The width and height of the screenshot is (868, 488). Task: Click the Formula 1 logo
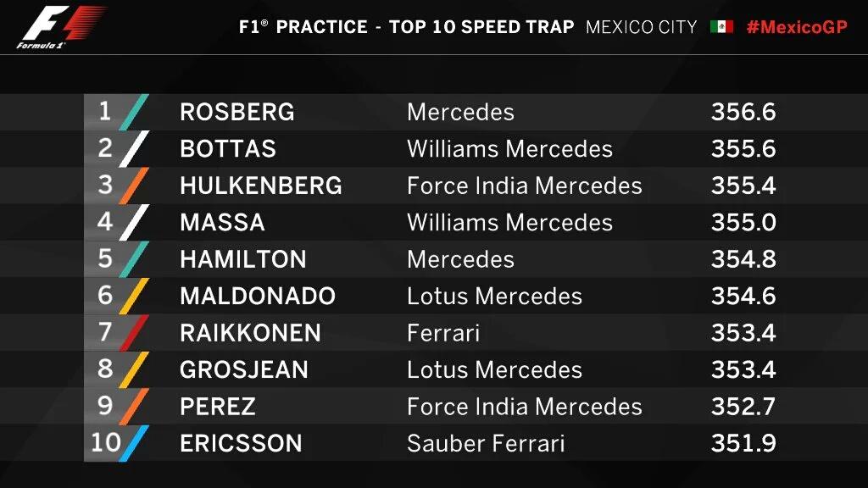[60, 26]
